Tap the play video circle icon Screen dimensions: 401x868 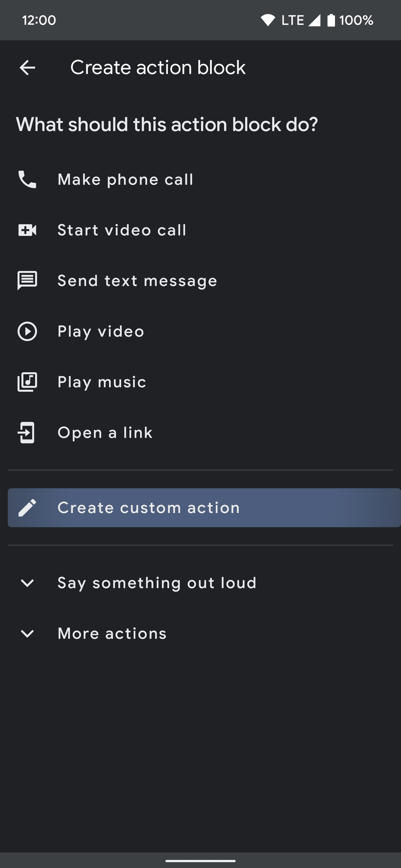[x=27, y=331]
